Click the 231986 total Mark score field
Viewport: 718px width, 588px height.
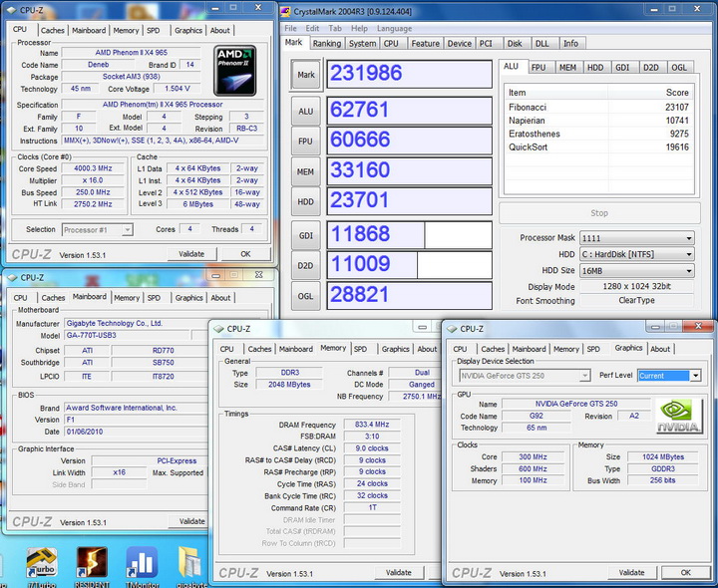[x=410, y=74]
